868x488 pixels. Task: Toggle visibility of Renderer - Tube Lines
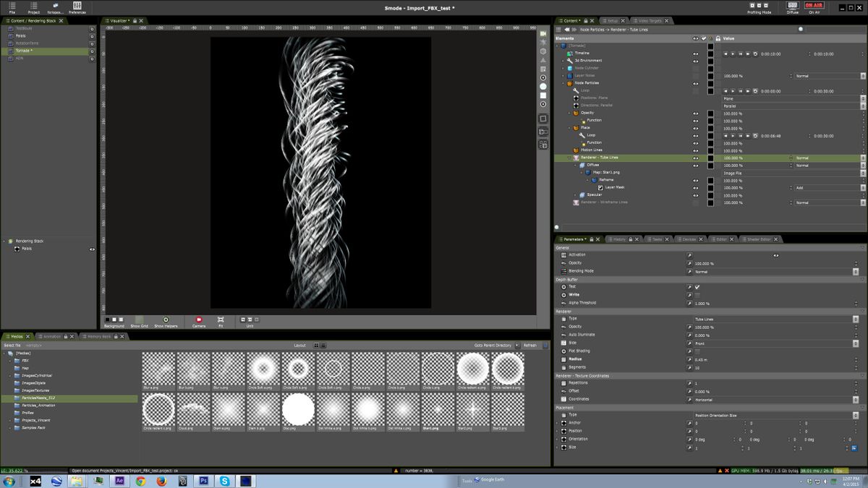pyautogui.click(x=696, y=158)
